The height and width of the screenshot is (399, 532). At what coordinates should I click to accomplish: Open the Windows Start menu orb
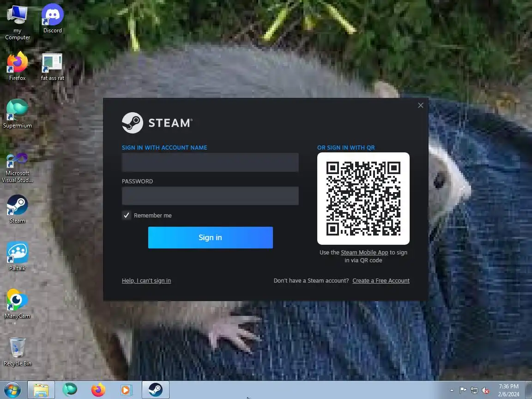12,390
